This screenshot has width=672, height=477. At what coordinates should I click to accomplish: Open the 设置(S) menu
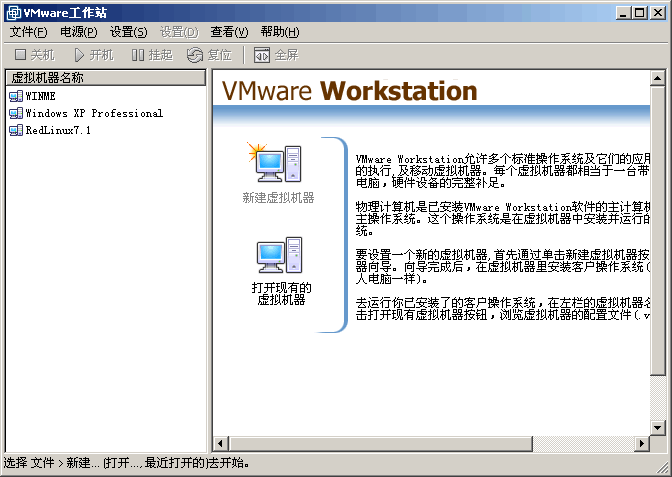[129, 32]
